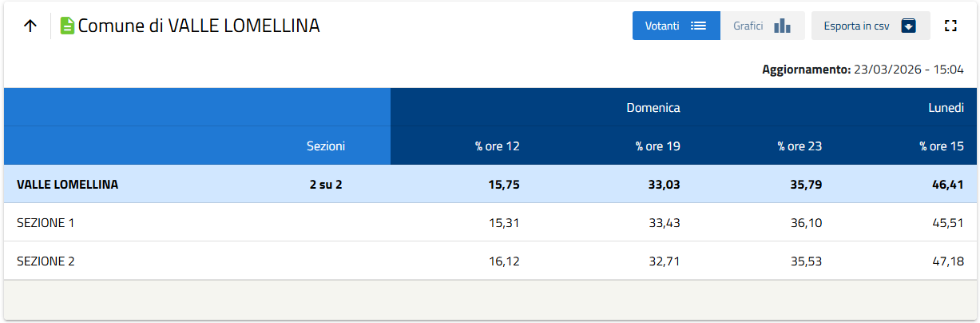Viewport: 980px width, 323px height.
Task: Select the SEZIONE 2 row
Action: (46, 261)
